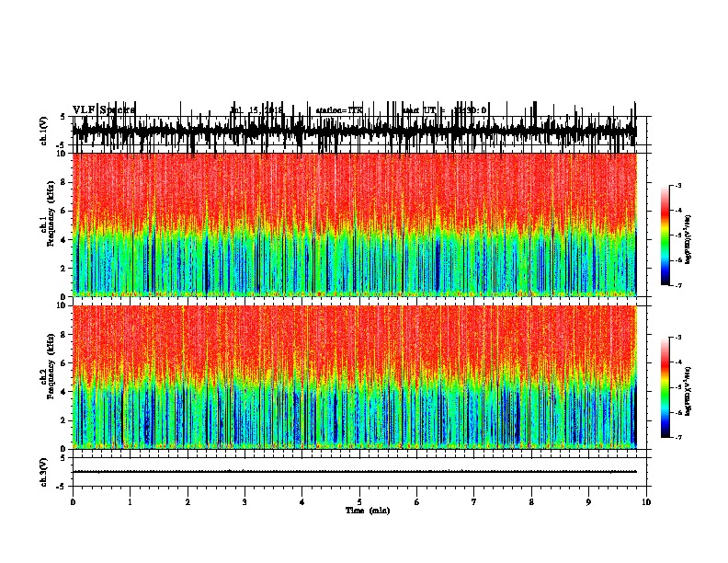Click the "8" kHz tick on ch.1 frequency axis

coord(63,182)
